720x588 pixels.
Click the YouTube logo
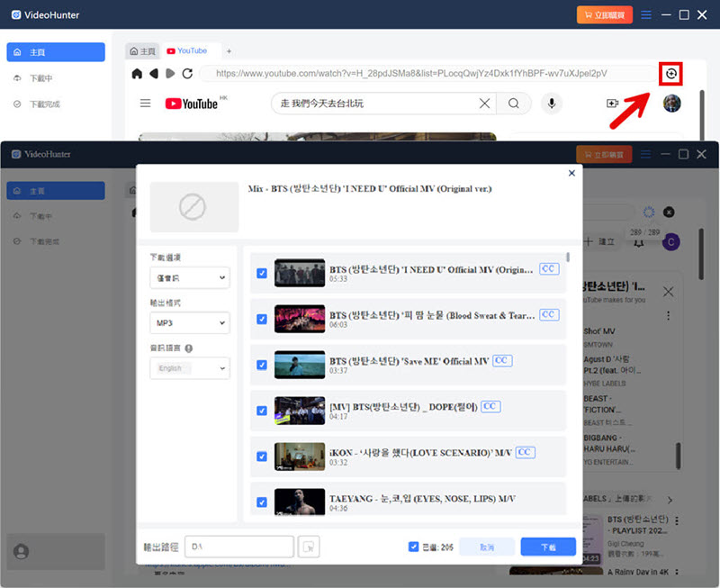[x=192, y=104]
